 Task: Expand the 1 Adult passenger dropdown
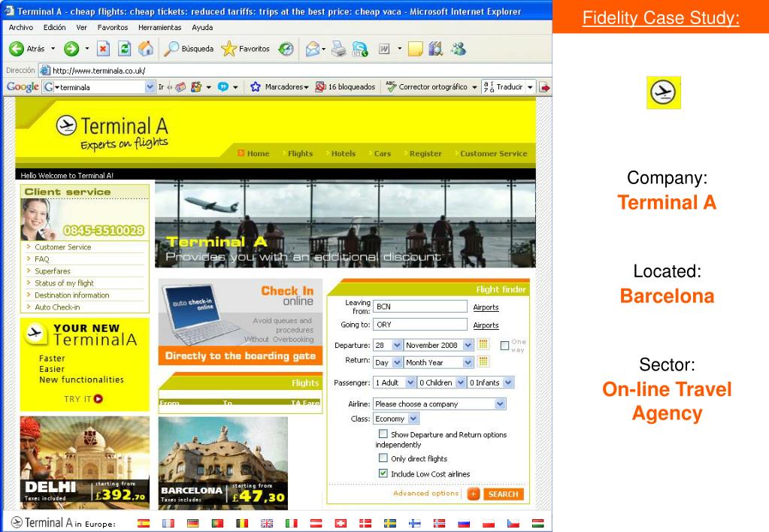pos(395,382)
